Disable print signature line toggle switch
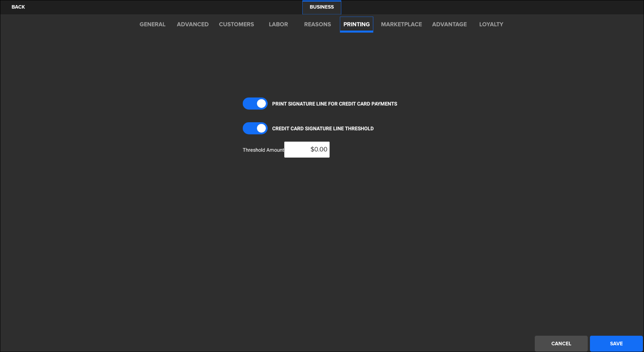 (255, 104)
